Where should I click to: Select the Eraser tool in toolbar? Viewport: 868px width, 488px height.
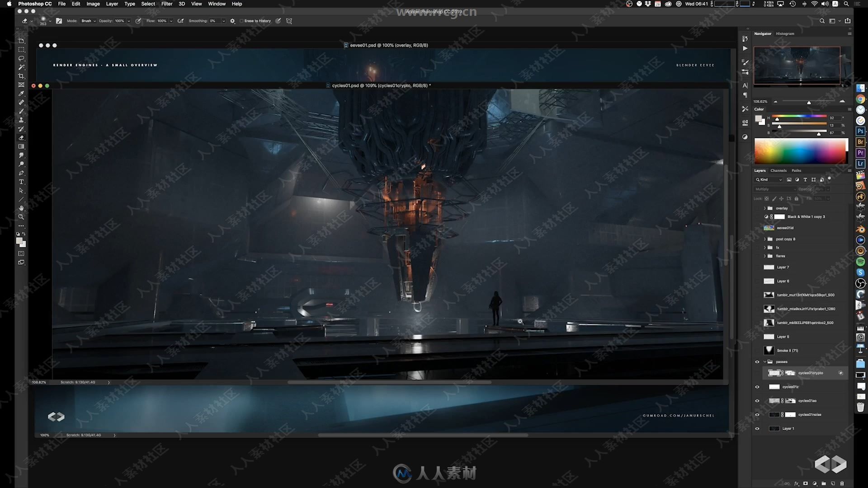(21, 138)
